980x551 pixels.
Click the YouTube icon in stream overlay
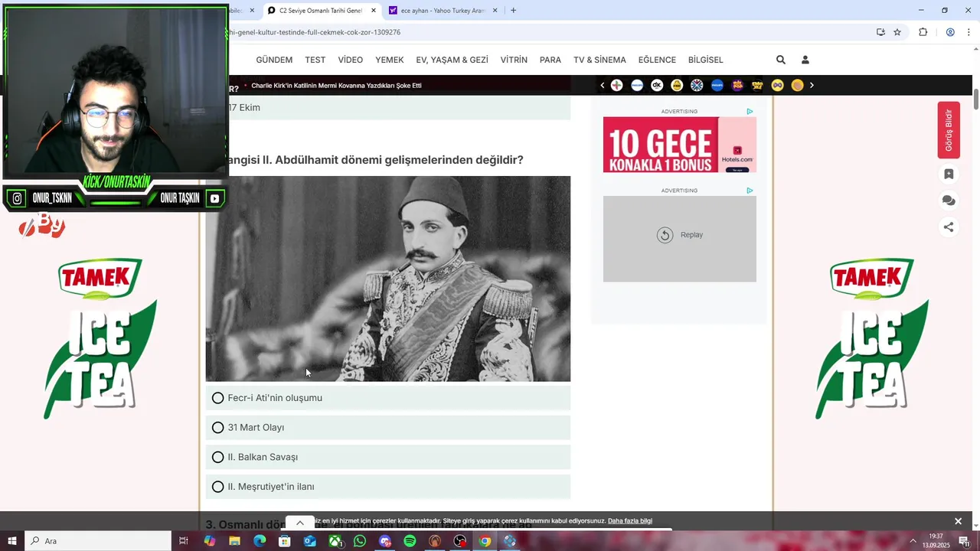(214, 198)
